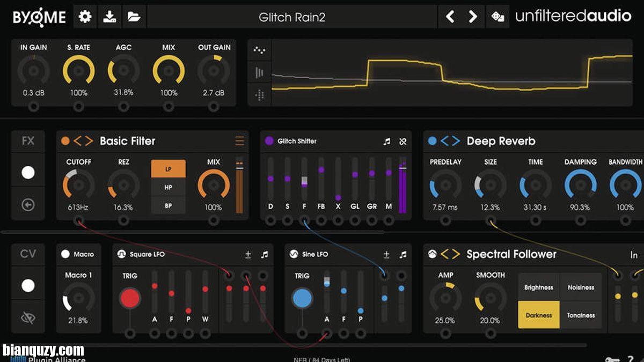Click the IN GAIN knob
The width and height of the screenshot is (644, 362).
(34, 70)
